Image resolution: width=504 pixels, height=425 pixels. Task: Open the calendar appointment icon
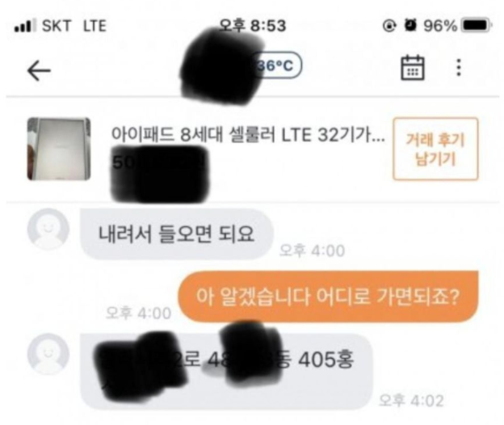(413, 68)
